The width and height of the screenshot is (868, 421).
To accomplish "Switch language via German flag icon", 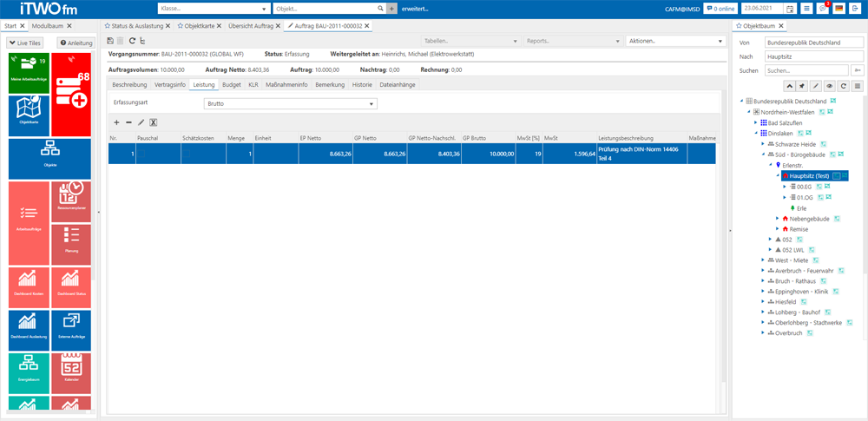I will tap(838, 9).
